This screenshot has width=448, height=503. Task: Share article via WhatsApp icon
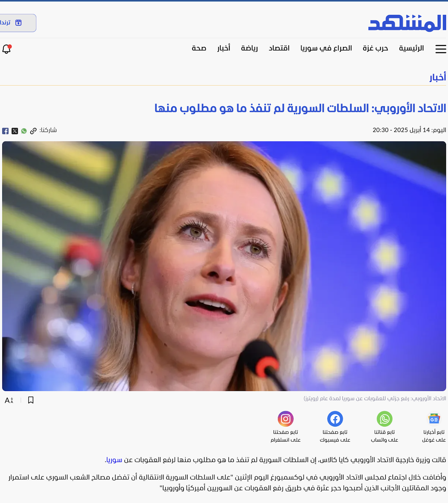tap(24, 131)
